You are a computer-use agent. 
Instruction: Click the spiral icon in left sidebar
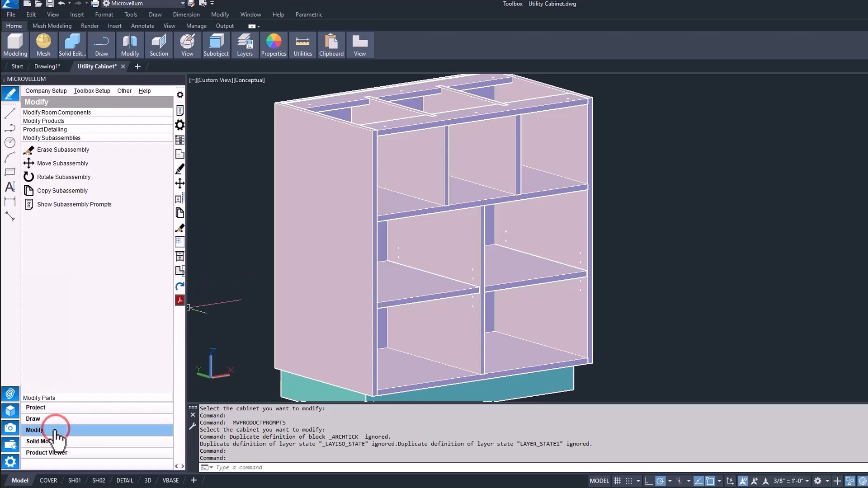[x=10, y=394]
